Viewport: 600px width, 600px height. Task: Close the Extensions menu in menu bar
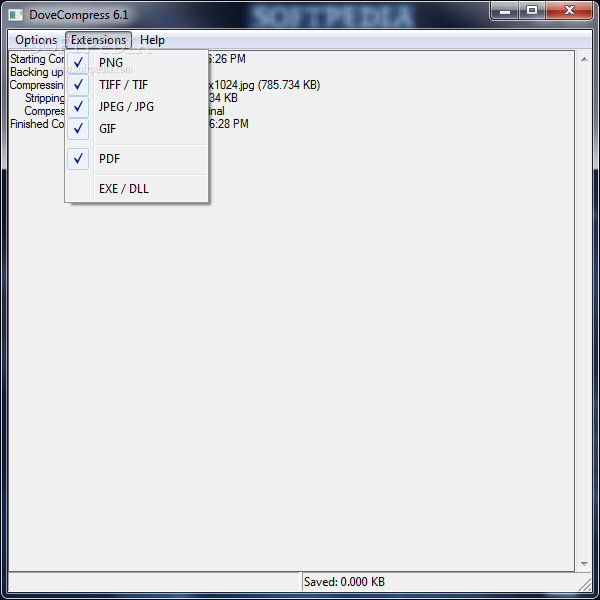point(98,40)
